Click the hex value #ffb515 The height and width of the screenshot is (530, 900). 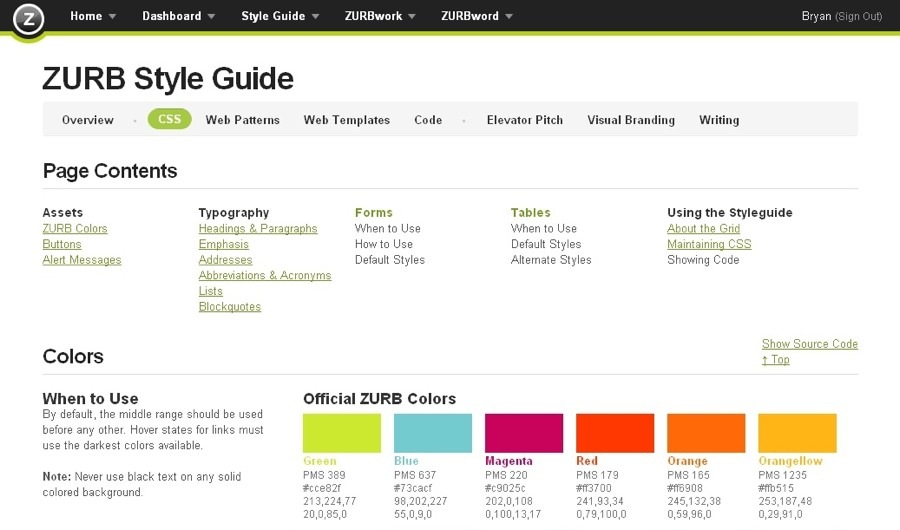[776, 488]
